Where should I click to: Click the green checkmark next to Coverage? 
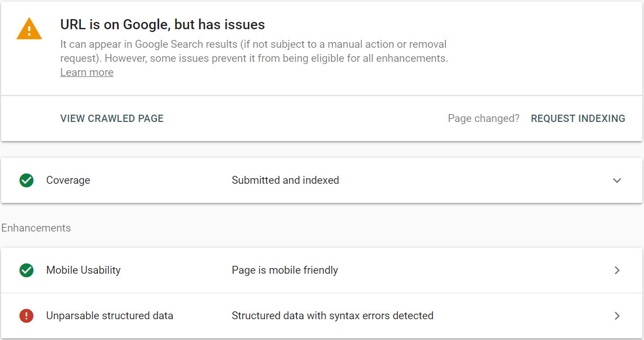26,180
